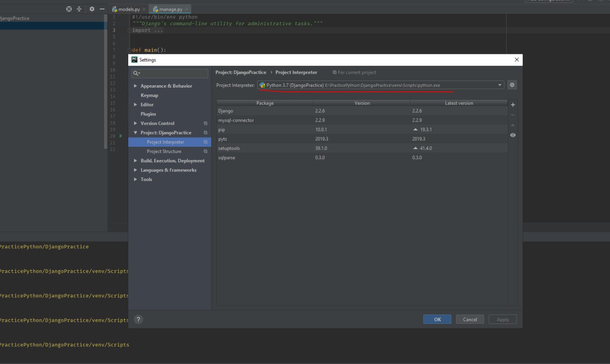Expand Appearance & Behavior settings
610x364 pixels.
click(135, 86)
